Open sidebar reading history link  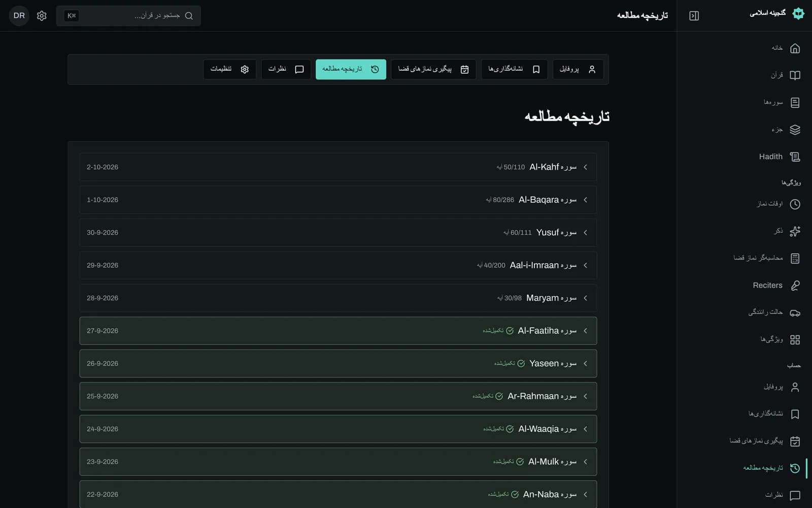(771, 468)
